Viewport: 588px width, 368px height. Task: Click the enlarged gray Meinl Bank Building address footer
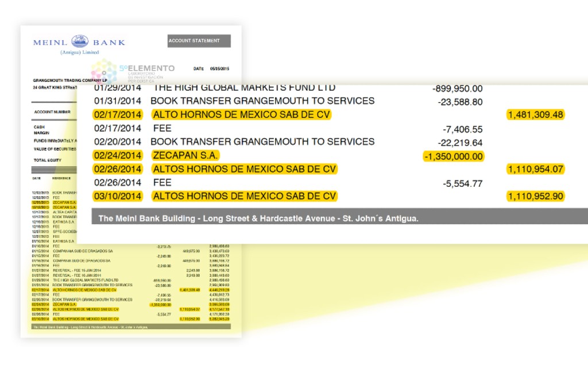[258, 218]
